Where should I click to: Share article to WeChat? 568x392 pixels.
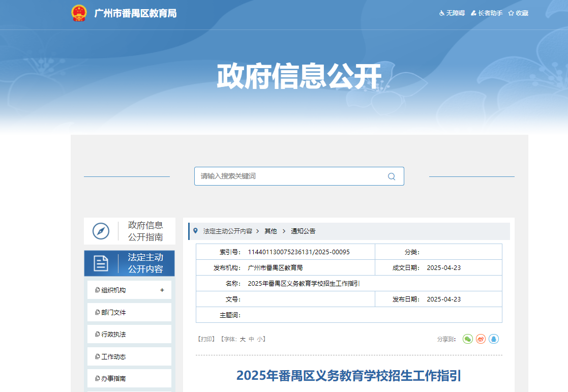click(467, 339)
